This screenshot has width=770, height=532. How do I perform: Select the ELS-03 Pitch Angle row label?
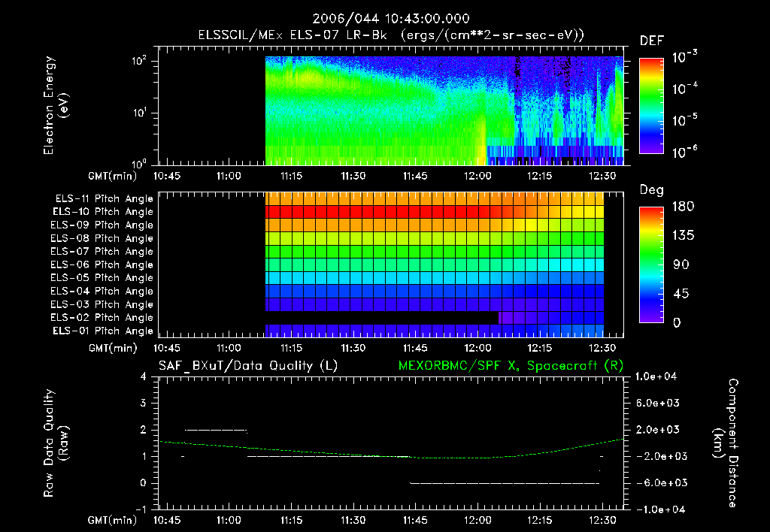[102, 305]
